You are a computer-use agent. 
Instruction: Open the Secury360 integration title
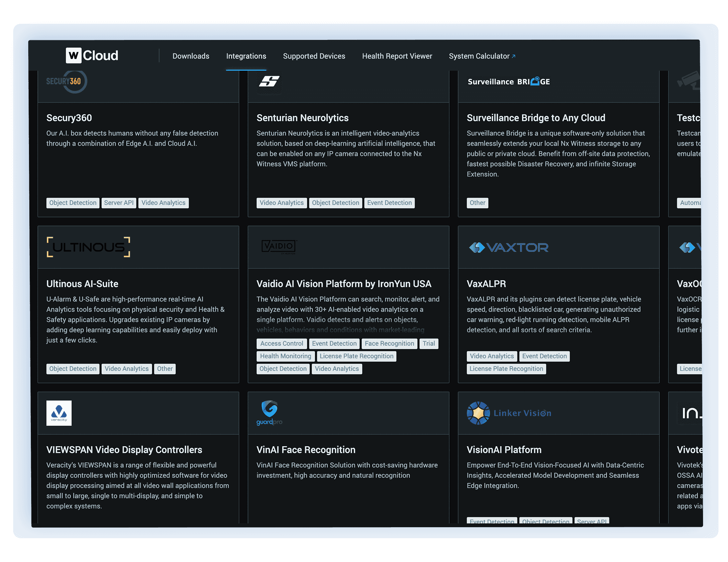[69, 118]
